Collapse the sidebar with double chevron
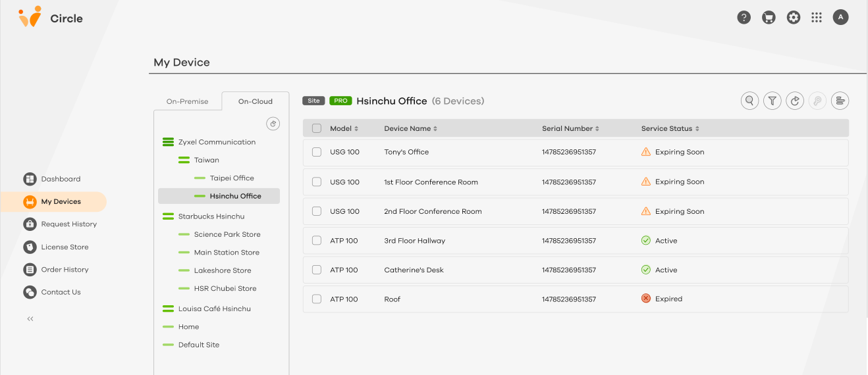The height and width of the screenshot is (375, 868). point(30,319)
